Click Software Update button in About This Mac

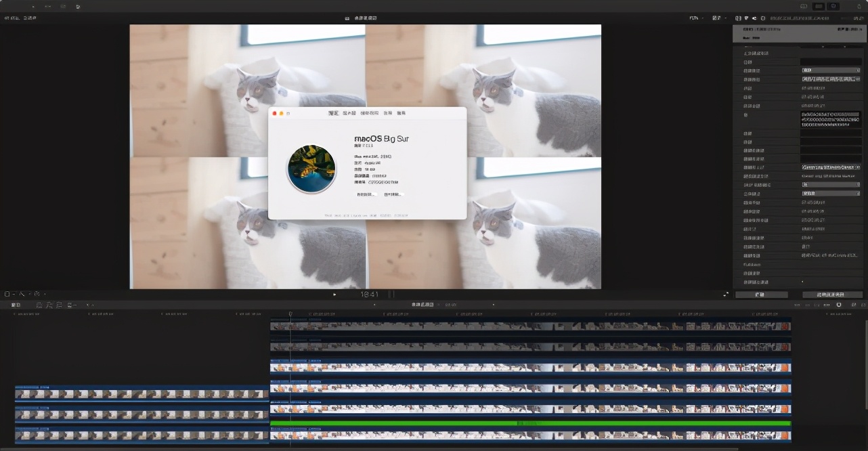393,194
